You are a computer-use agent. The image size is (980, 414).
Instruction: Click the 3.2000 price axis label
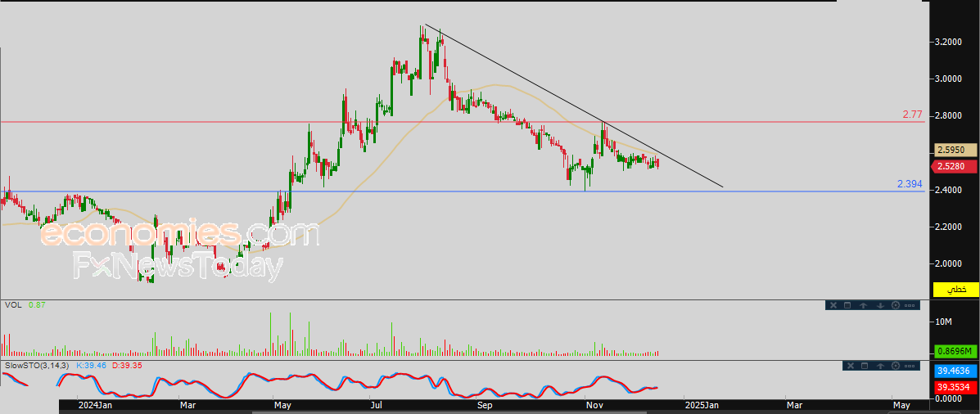pos(948,42)
